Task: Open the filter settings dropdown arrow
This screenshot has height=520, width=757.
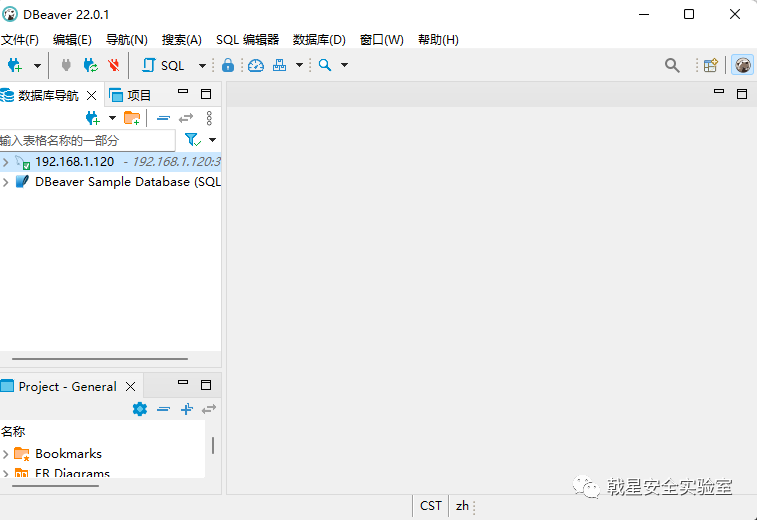Action: (x=212, y=140)
